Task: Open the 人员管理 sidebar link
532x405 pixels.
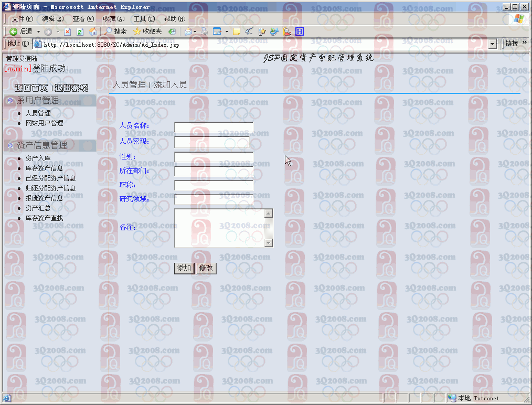Action: click(x=38, y=113)
